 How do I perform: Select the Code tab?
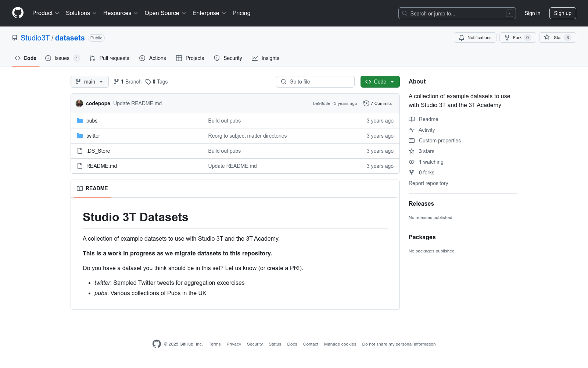click(26, 58)
